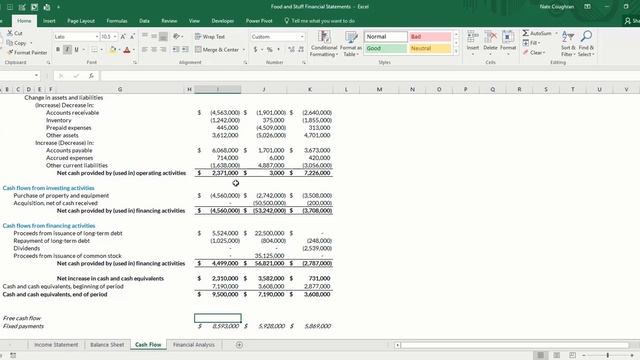Viewport: 640px width, 360px height.
Task: Open the Fill Color dropdown arrow
Action: (x=119, y=50)
